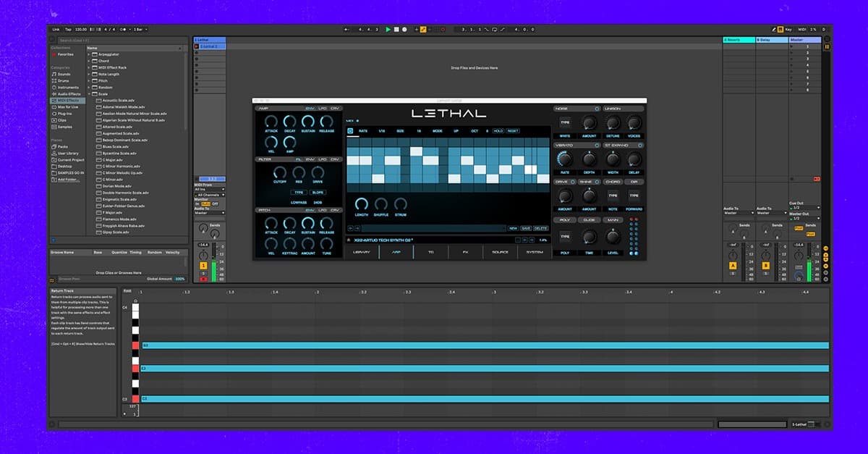
Task: Toggle the metronome in the top bar
Action: [124, 30]
